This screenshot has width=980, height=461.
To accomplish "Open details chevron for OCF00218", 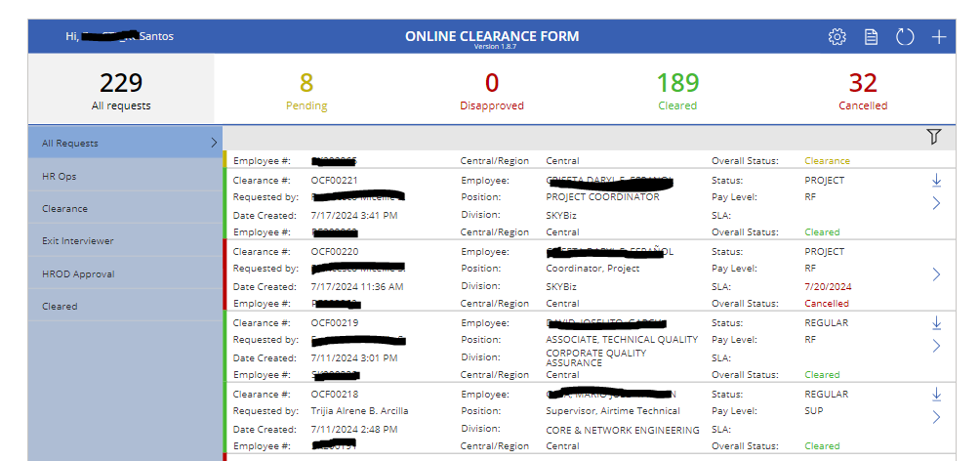I will click(936, 417).
